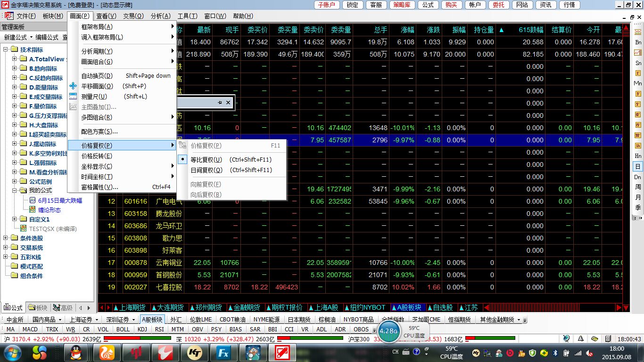Open 缠论形态 formula in the tree

50,210
